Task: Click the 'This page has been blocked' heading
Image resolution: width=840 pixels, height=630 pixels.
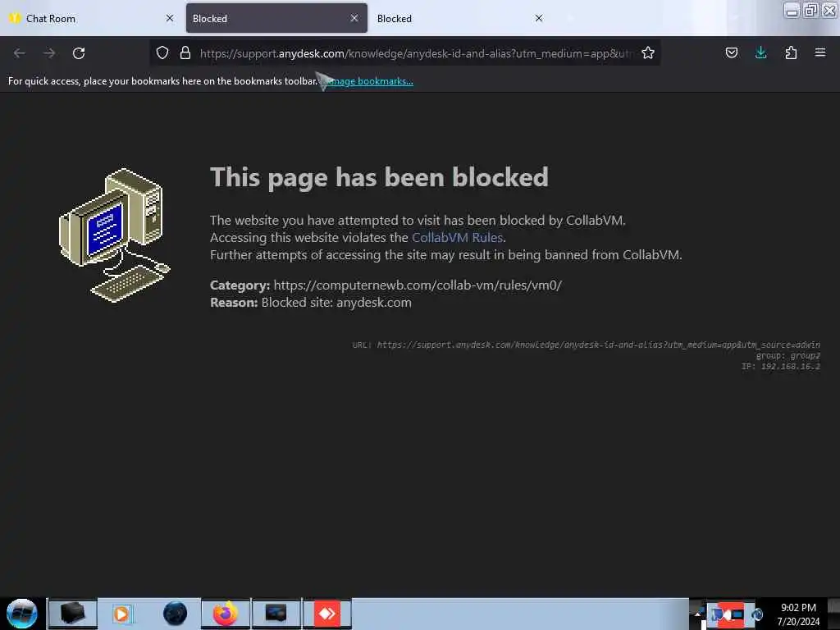Action: (x=379, y=177)
